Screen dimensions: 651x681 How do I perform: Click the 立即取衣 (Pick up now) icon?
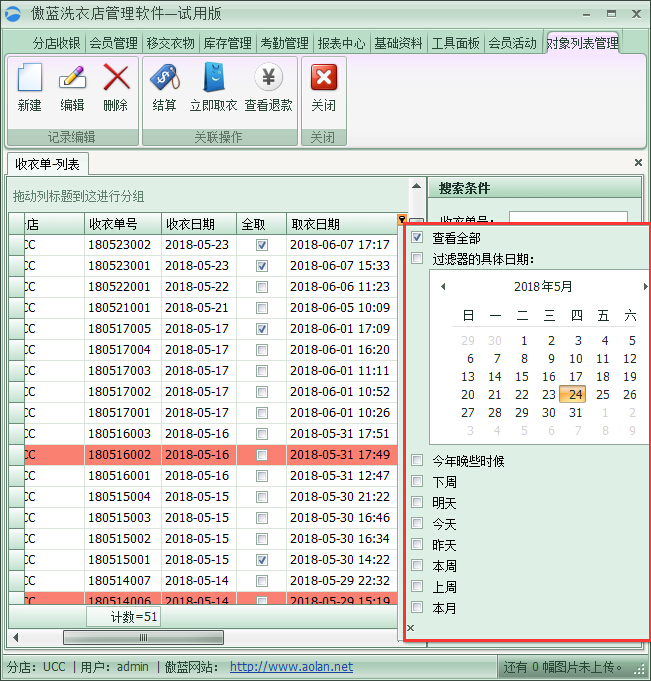pyautogui.click(x=213, y=79)
